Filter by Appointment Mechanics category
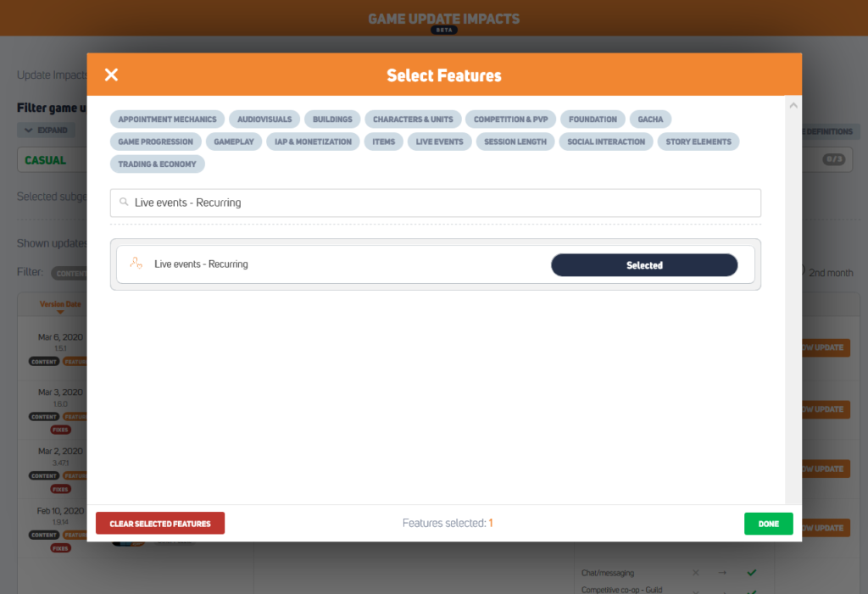The image size is (868, 594). point(167,119)
